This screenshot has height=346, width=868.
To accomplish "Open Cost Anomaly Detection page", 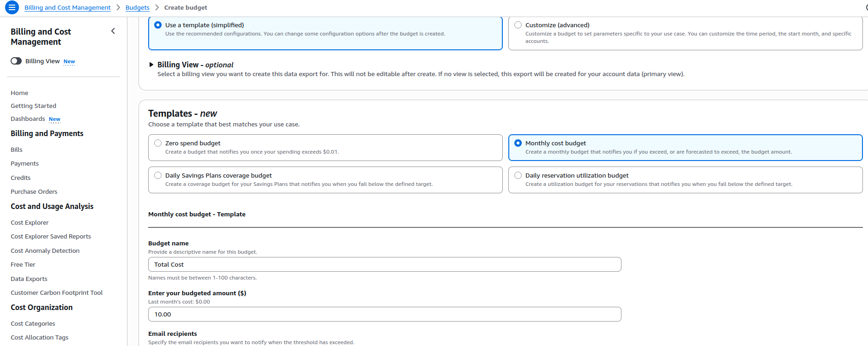I will click(x=45, y=251).
